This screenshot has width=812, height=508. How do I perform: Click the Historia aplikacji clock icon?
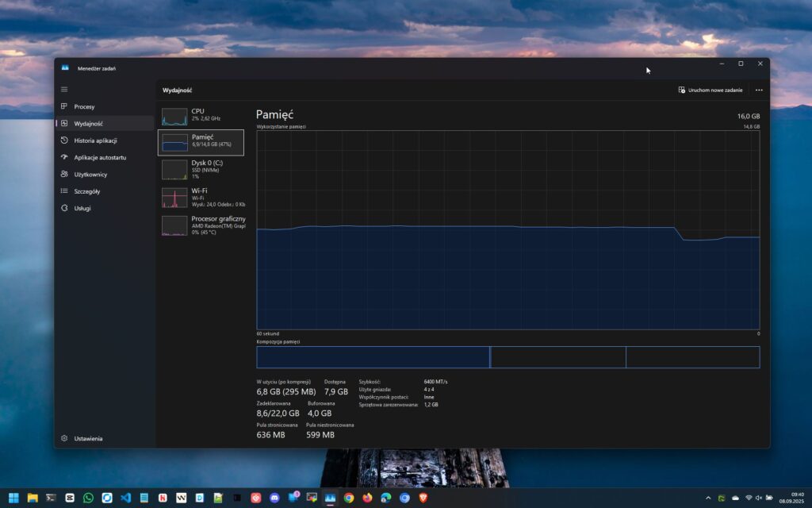tap(65, 140)
